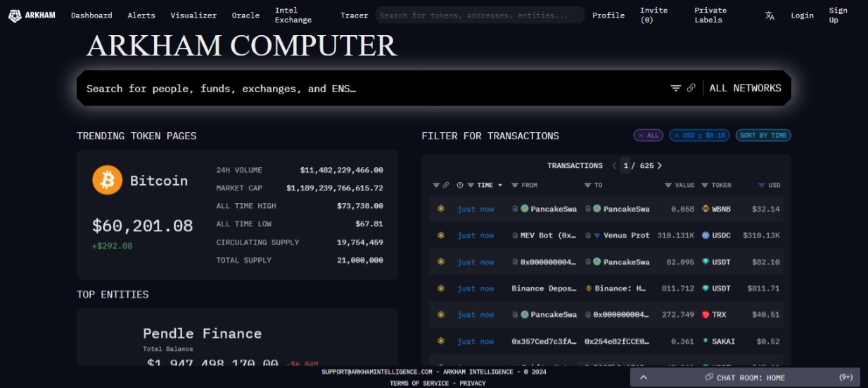The image size is (868, 388).
Task: Open the Alerts nav item
Action: click(141, 15)
